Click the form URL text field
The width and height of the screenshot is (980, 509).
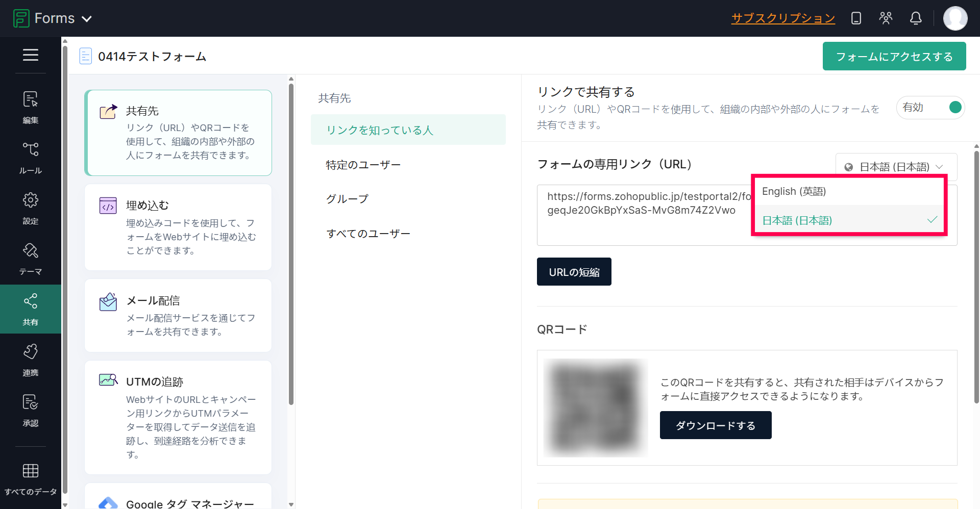[643, 214]
